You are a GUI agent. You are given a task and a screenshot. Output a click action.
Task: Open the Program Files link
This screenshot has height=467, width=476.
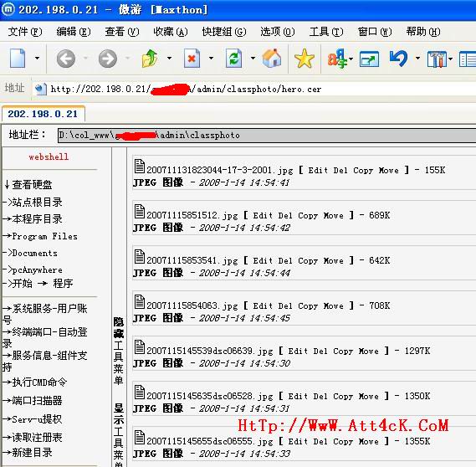pos(44,236)
